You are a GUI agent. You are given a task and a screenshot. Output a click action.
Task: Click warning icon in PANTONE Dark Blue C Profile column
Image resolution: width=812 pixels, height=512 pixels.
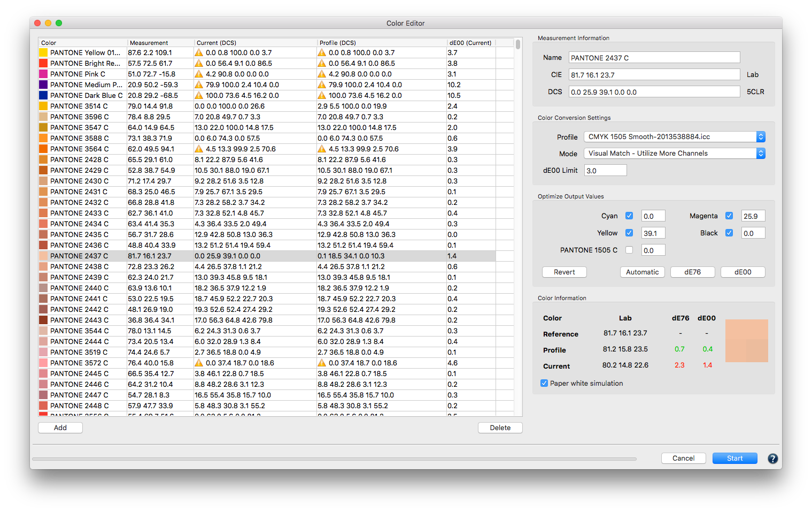322,95
